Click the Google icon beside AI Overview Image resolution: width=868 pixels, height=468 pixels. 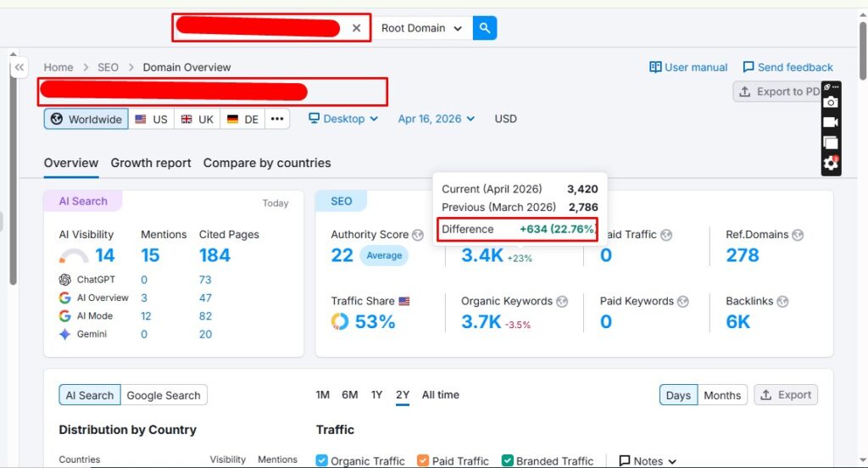click(64, 298)
